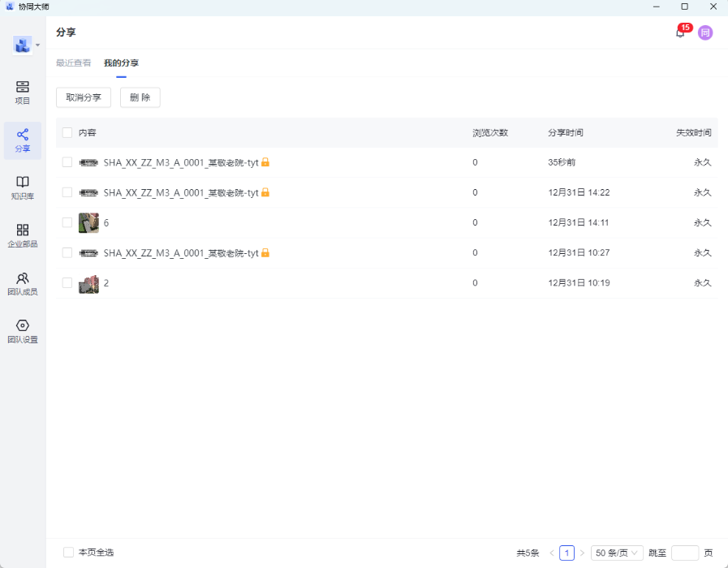
Task: Click the 跳至 page number input field
Action: [x=684, y=553]
